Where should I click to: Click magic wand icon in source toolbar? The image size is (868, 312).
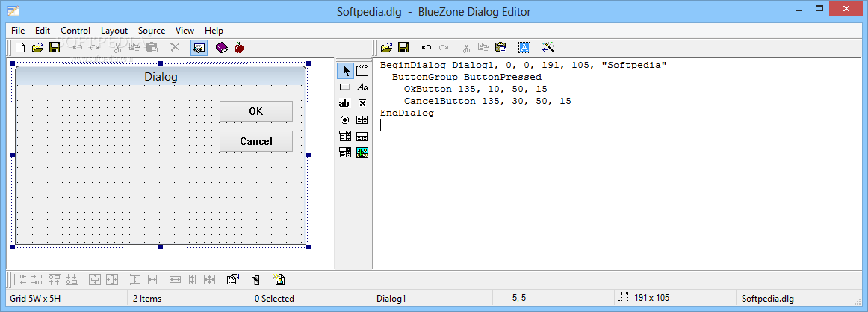[548, 48]
